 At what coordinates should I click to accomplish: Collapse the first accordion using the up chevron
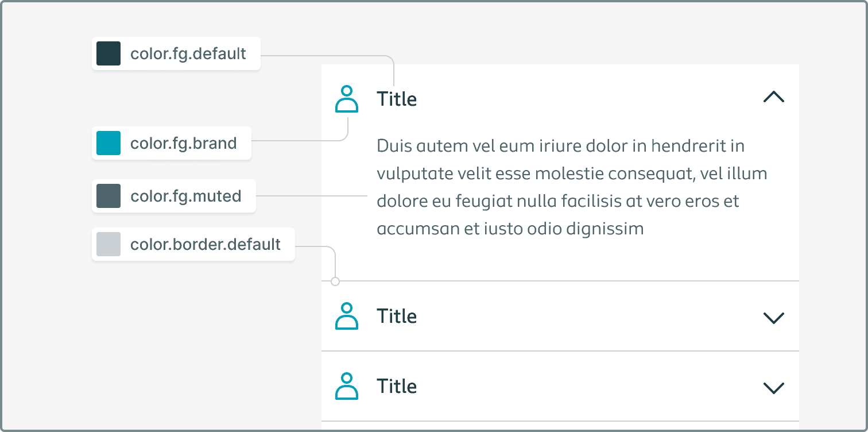click(773, 97)
